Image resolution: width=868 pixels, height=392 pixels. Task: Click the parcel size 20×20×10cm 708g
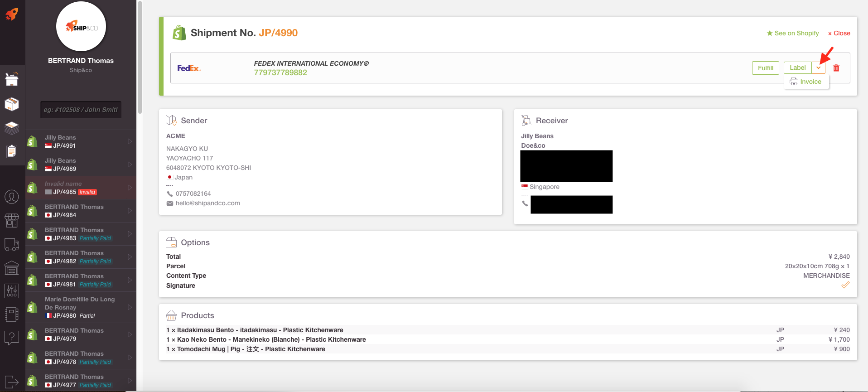(817, 266)
